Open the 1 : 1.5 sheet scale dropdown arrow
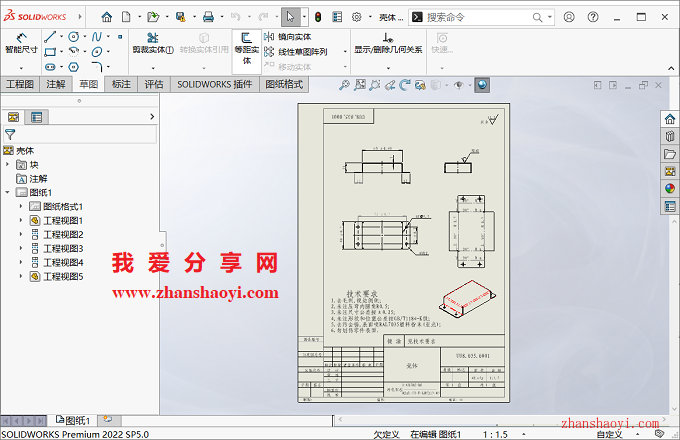Image resolution: width=680 pixels, height=440 pixels. pyautogui.click(x=523, y=434)
